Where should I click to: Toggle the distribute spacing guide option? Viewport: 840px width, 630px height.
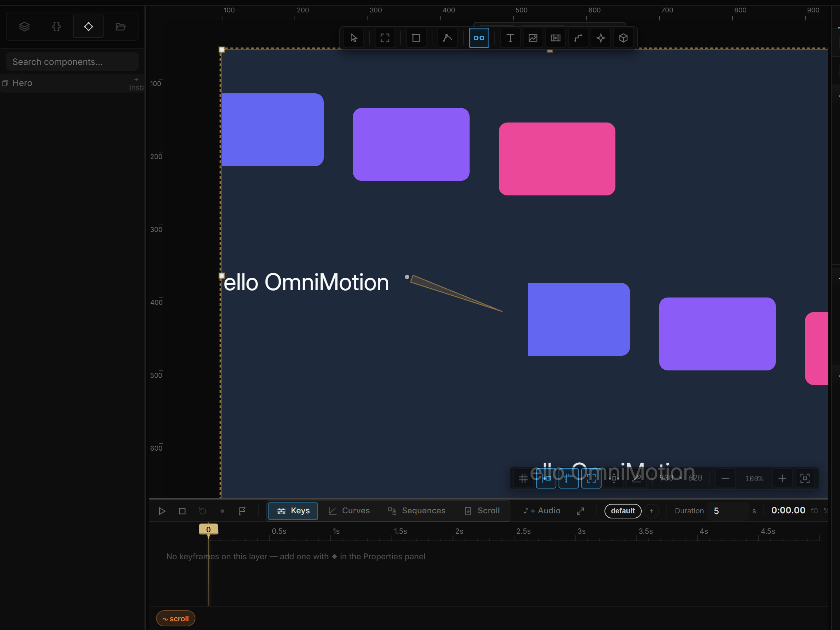[x=614, y=478]
